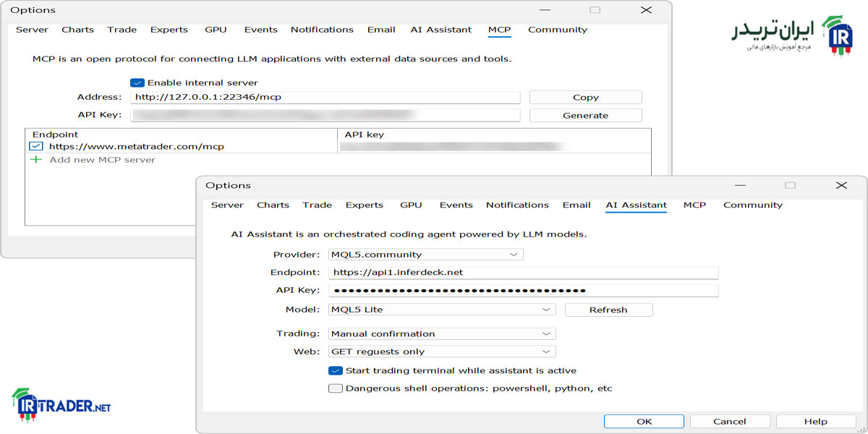Image resolution: width=868 pixels, height=434 pixels.
Task: Select Email tab in the AI Assistant window
Action: (576, 205)
